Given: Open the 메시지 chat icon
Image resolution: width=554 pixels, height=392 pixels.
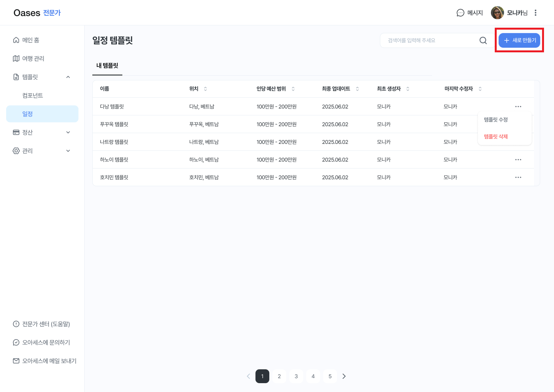Looking at the screenshot, I should pyautogui.click(x=460, y=13).
